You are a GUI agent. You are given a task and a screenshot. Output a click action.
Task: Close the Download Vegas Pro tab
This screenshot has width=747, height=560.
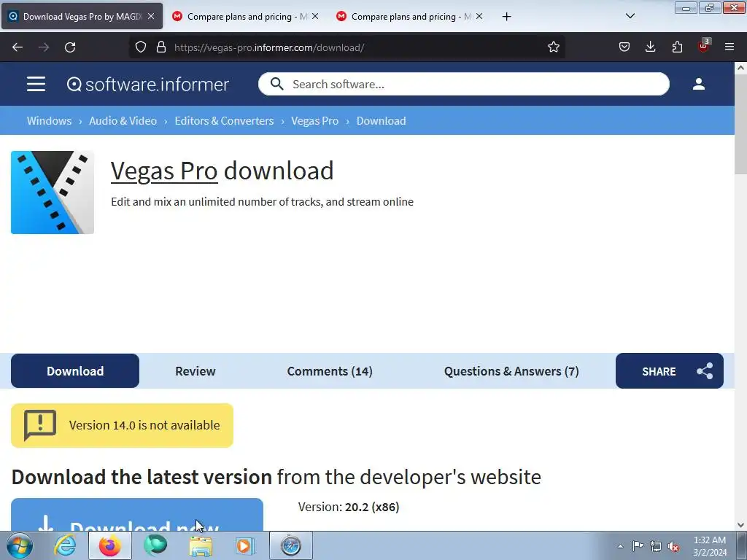[151, 16]
